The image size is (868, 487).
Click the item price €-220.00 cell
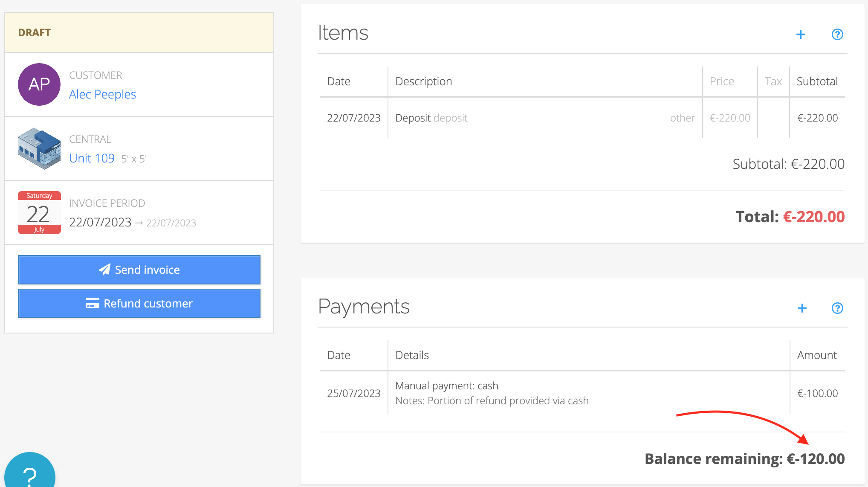[729, 118]
